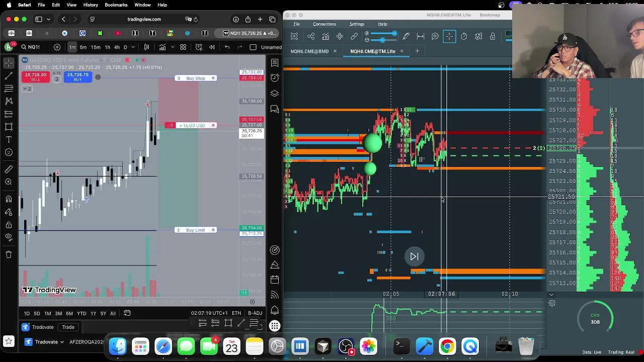Click the NQ1! symbol search field

tap(34, 47)
